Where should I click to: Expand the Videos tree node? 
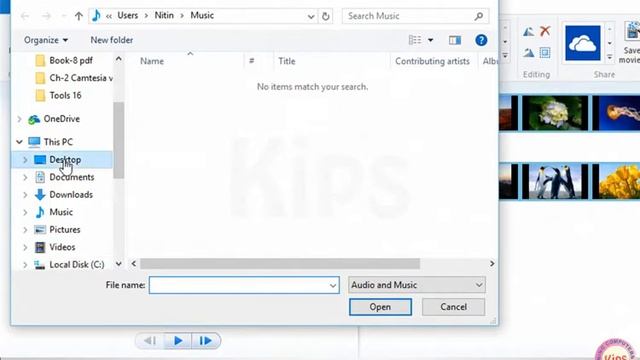tap(25, 247)
